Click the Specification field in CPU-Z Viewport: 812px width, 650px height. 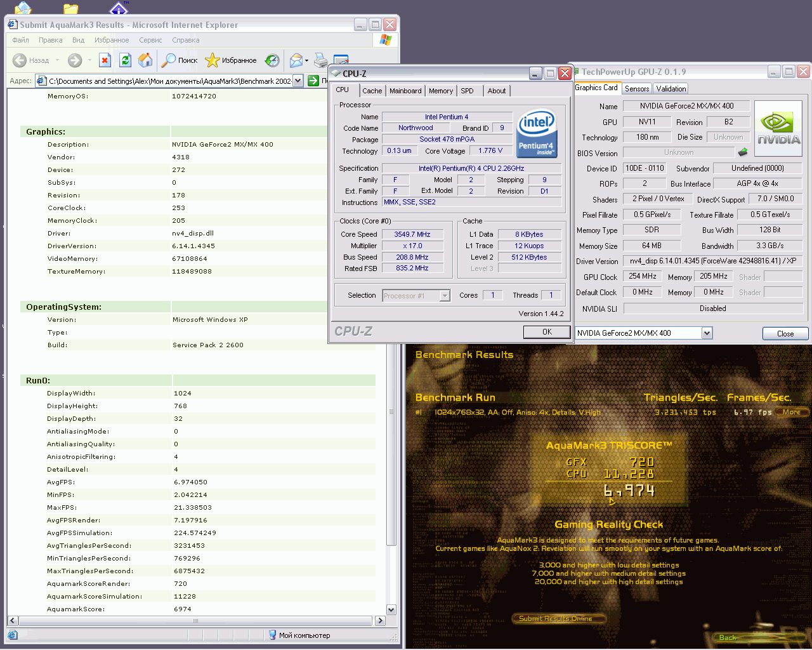coord(471,168)
